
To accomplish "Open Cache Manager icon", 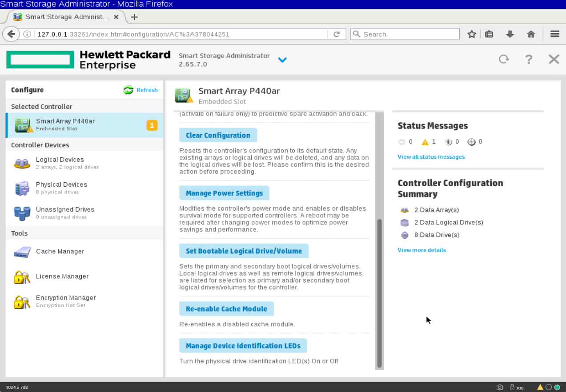I will tap(22, 252).
